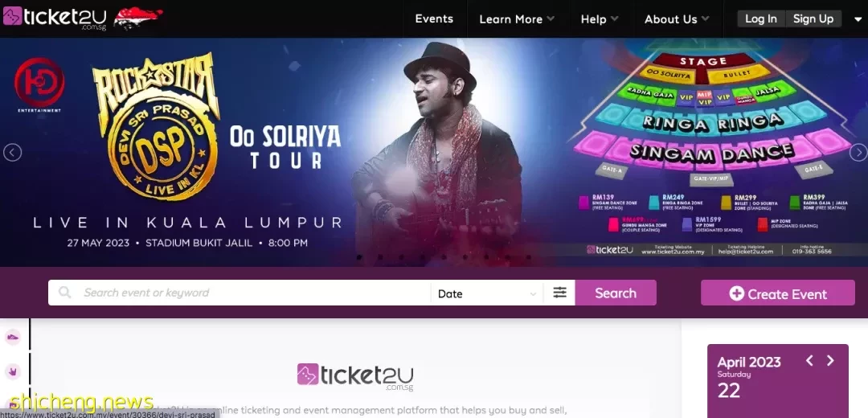This screenshot has height=418, width=868.
Task: Expand the About Us menu
Action: coord(677,18)
